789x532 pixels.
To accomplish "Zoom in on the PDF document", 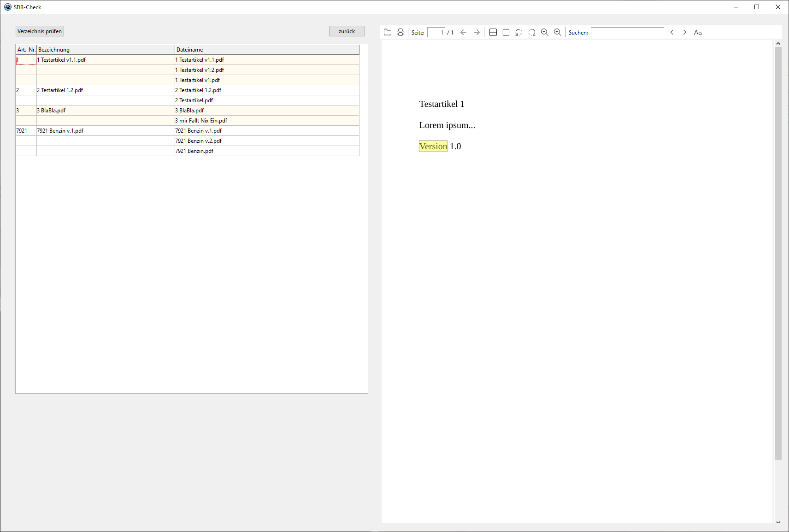I will pos(558,32).
